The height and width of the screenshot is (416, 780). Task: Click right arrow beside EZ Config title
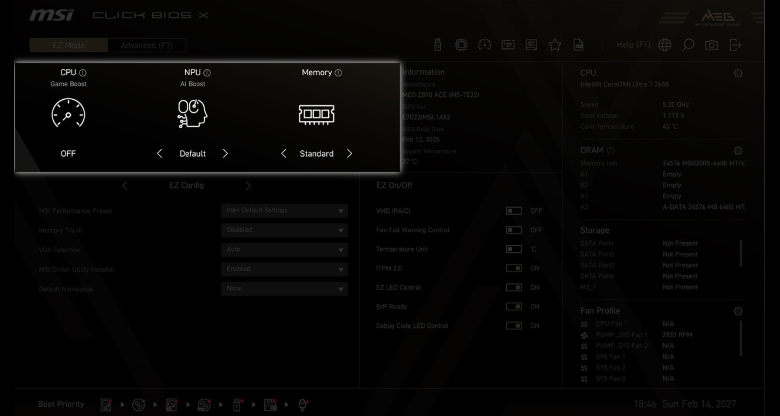point(248,186)
